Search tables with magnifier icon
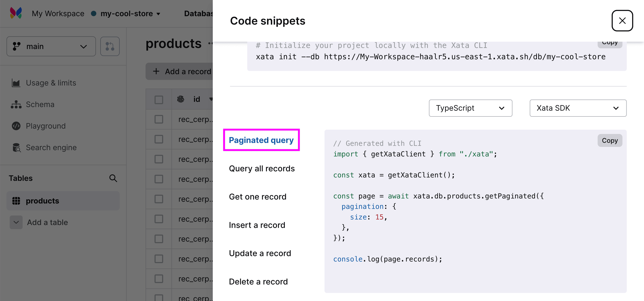This screenshot has height=301, width=644. coord(113,178)
